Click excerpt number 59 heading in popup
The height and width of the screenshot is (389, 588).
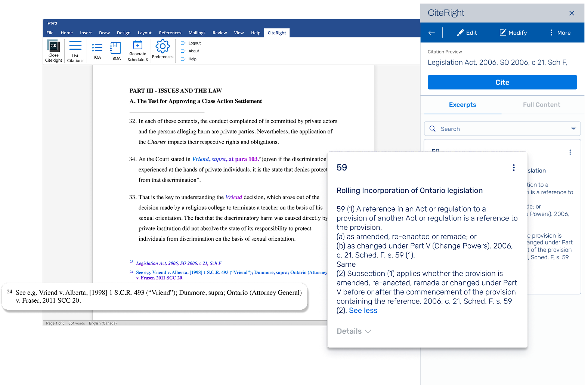(x=342, y=167)
